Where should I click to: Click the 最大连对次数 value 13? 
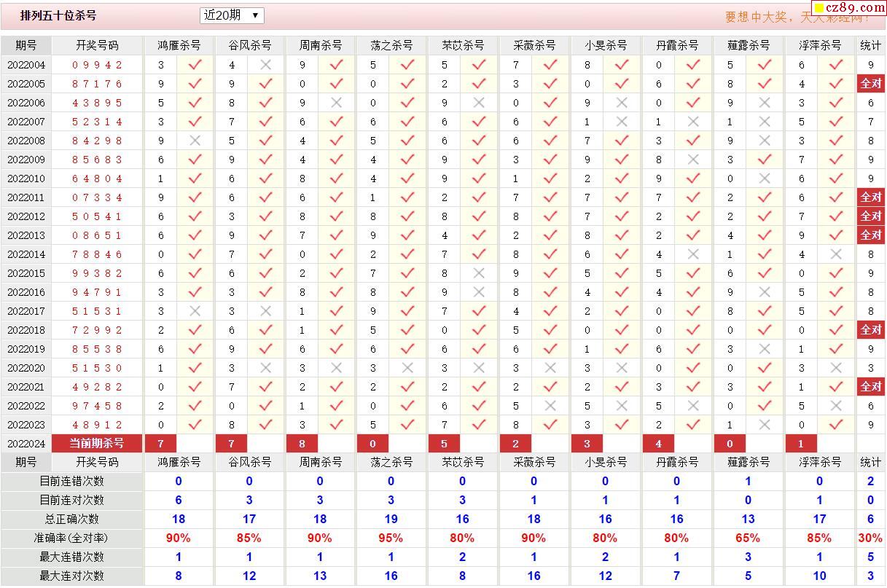tap(320, 576)
